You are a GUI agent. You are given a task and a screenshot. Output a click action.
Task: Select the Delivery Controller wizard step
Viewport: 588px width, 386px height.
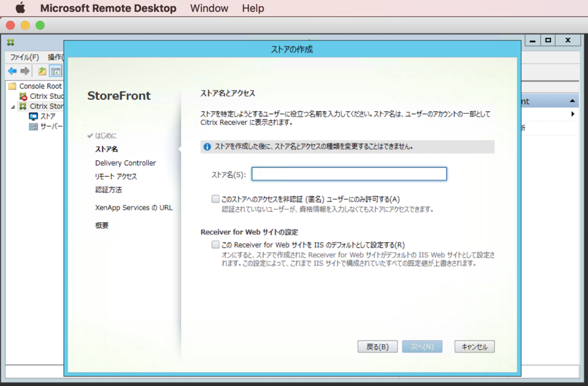coord(125,163)
